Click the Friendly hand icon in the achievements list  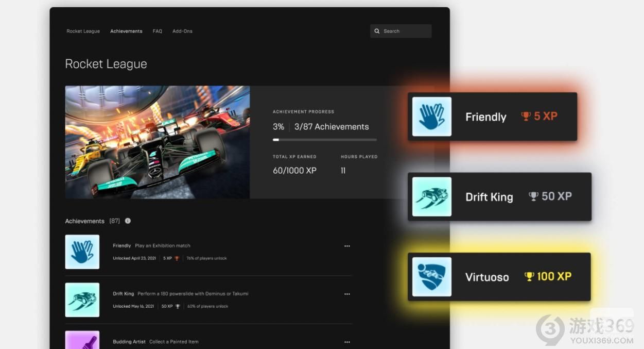(x=82, y=252)
